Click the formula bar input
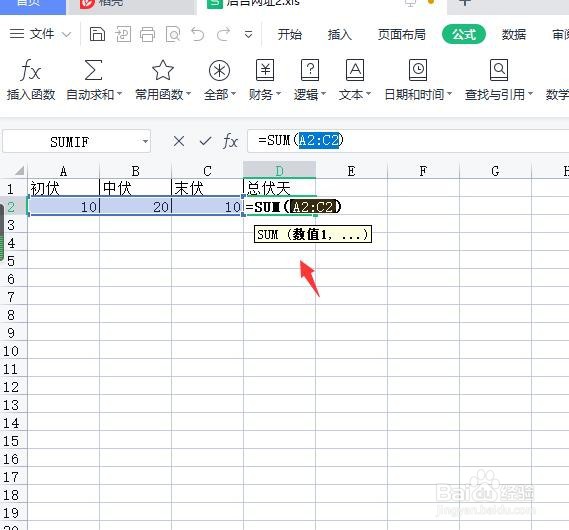The height and width of the screenshot is (530, 569). pos(408,141)
